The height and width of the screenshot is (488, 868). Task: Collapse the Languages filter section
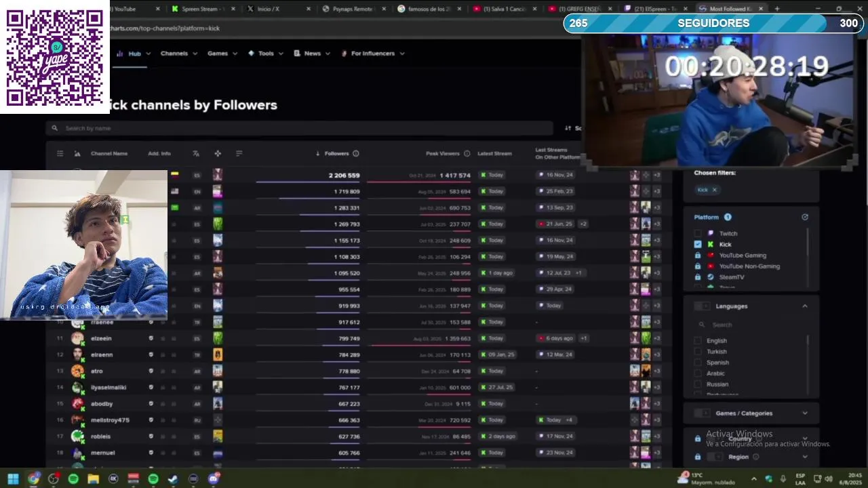(805, 306)
